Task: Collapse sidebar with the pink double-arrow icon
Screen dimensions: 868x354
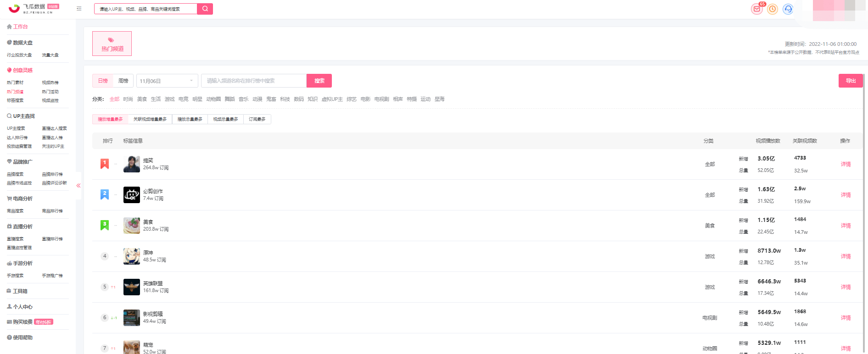Action: coord(78,186)
